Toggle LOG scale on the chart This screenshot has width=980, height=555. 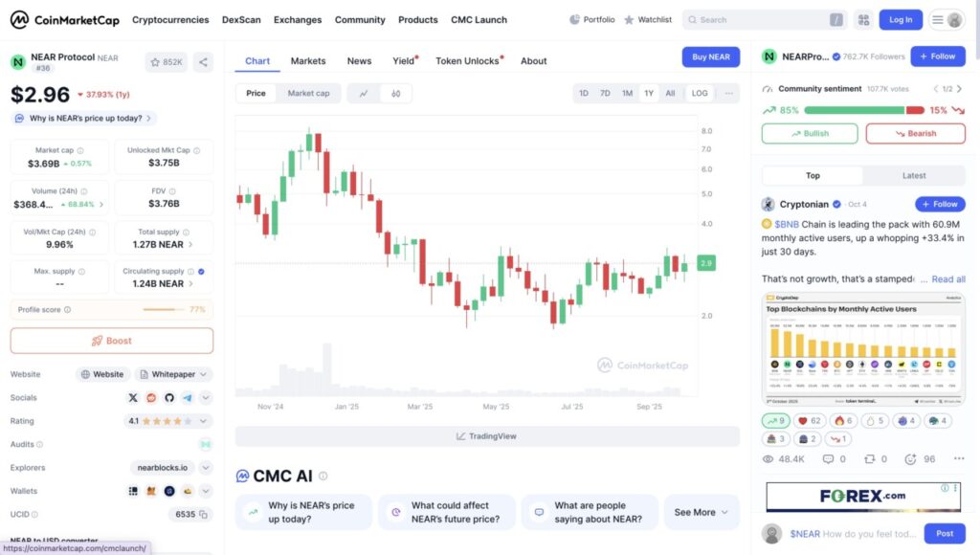(699, 93)
